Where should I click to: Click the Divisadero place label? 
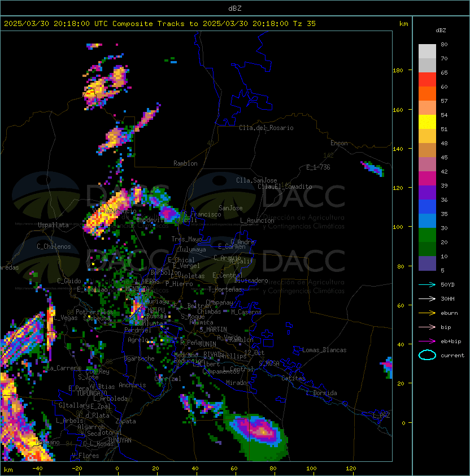[251, 280]
